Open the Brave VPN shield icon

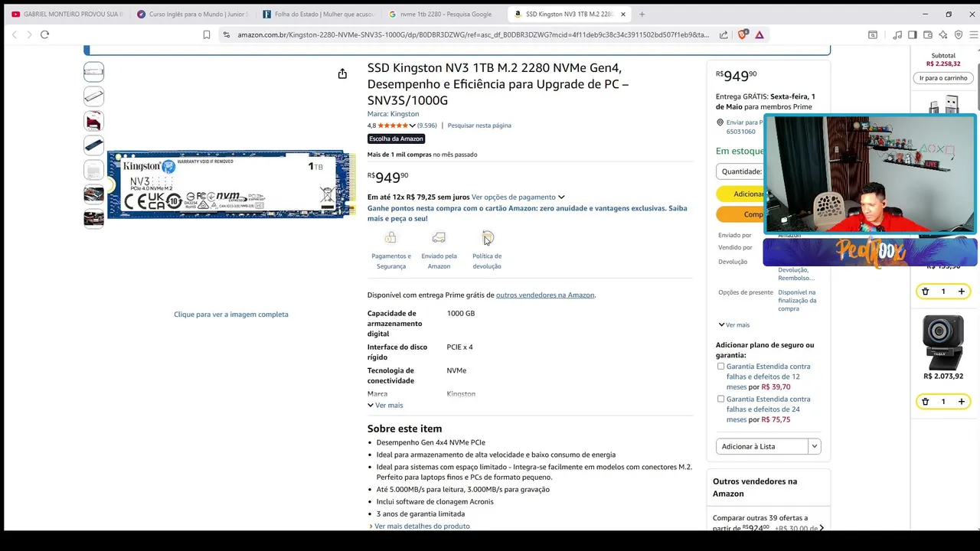959,34
